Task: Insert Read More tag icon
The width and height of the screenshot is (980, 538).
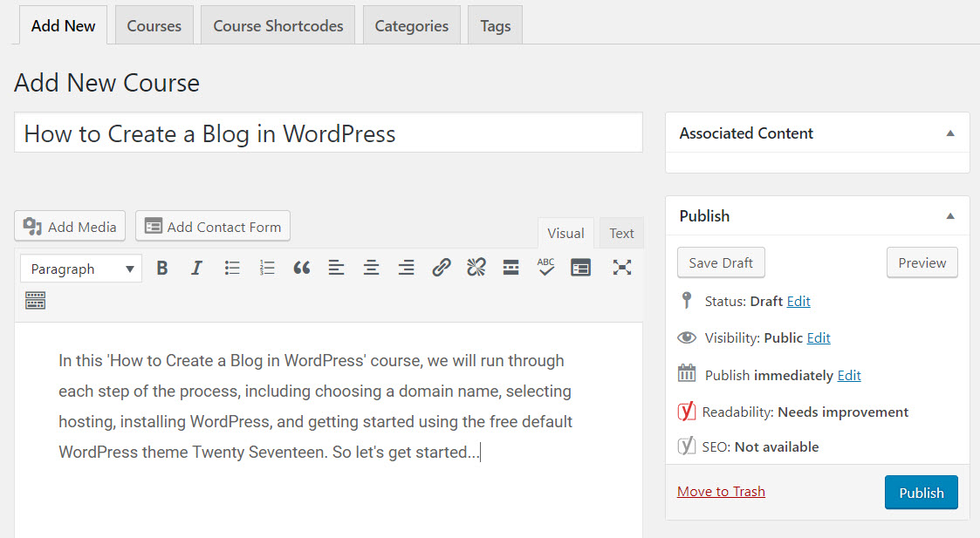Action: [x=511, y=268]
